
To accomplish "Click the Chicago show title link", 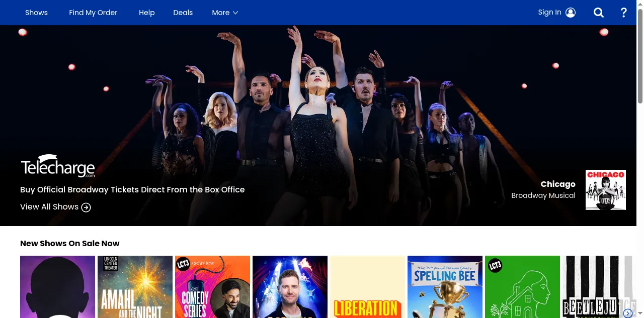I will (558, 184).
